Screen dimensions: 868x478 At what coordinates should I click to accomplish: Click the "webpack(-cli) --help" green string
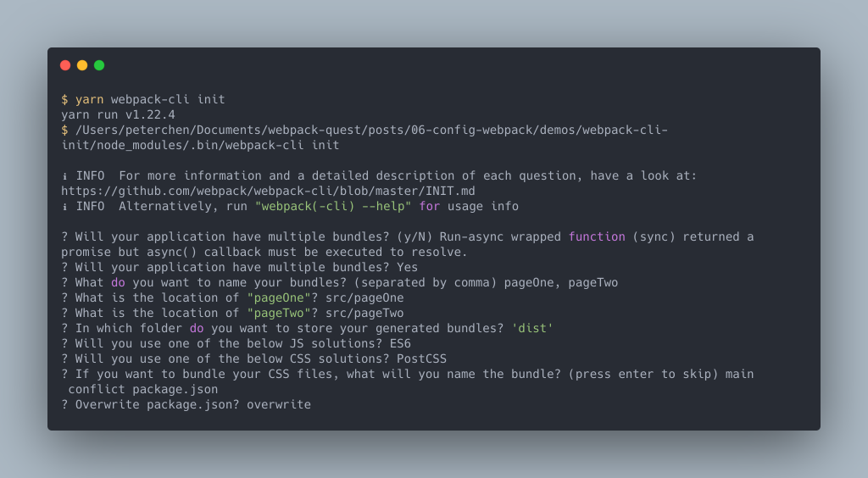click(332, 206)
